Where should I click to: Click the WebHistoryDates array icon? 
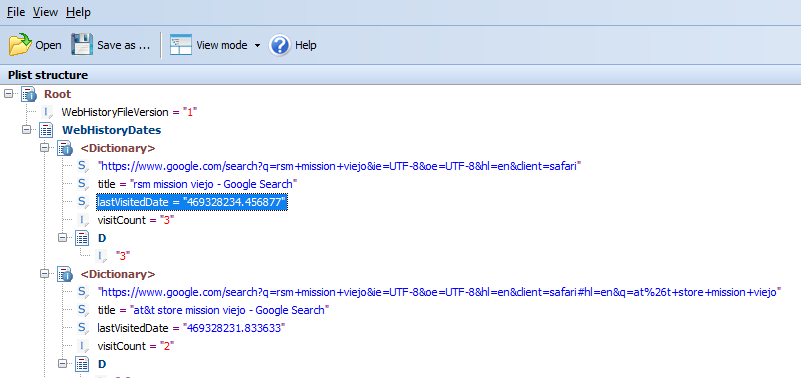click(47, 130)
